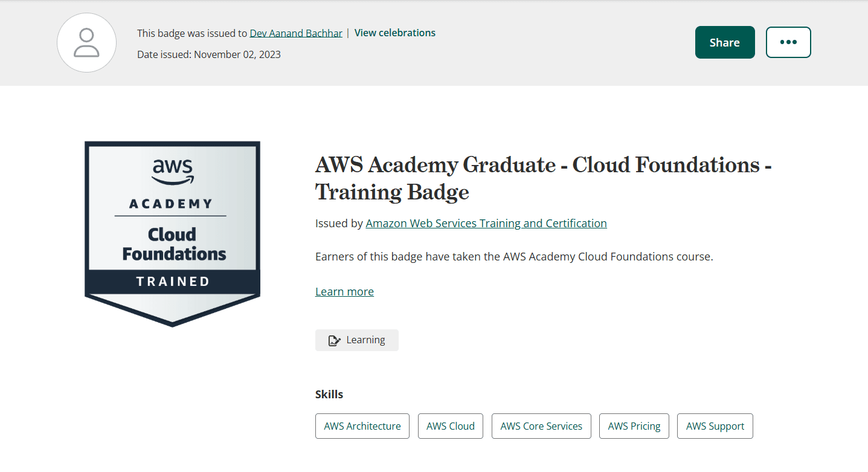Open Dev Aanand Bachhar profile link
The height and width of the screenshot is (472, 868).
[x=296, y=33]
